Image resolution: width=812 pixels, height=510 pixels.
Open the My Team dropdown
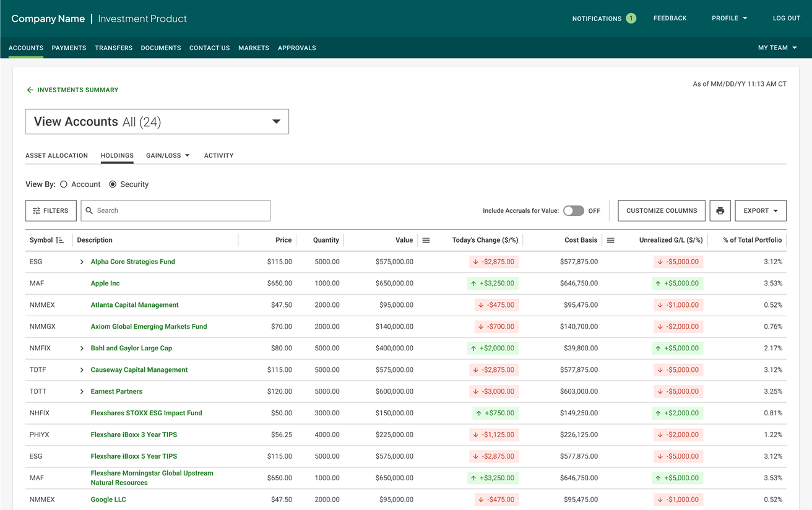[x=777, y=48]
